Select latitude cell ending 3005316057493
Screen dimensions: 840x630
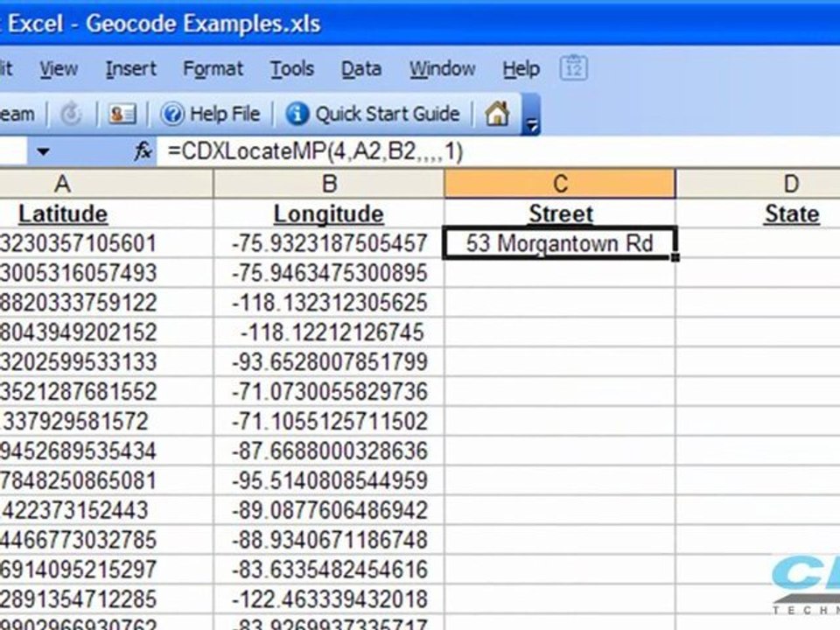[106, 273]
